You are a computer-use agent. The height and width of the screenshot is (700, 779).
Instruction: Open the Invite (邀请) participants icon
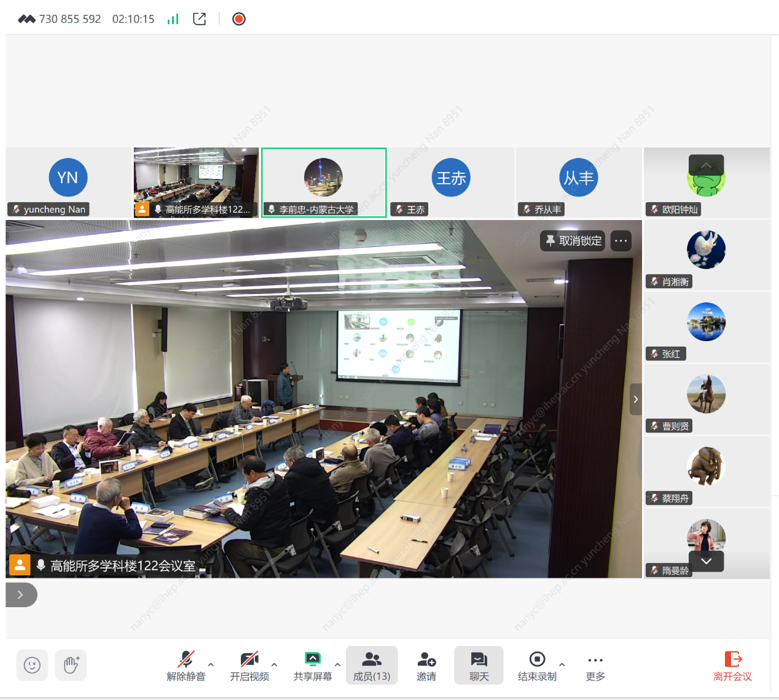(426, 666)
